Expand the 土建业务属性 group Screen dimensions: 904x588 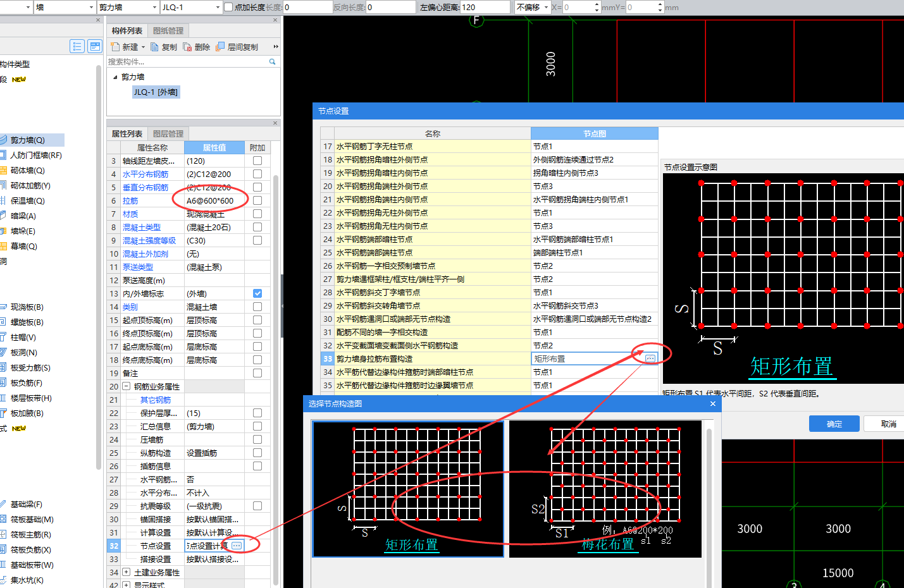point(127,572)
